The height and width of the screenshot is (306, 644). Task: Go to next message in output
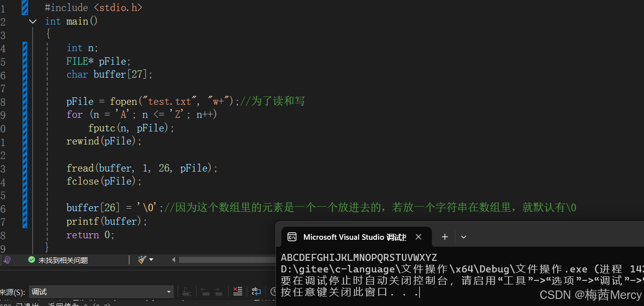218,291
